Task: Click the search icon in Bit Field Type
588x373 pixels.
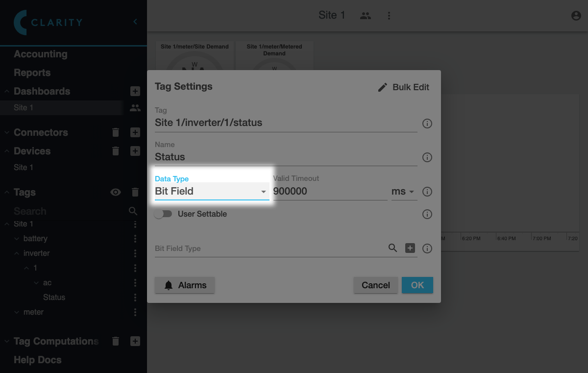Action: (392, 248)
